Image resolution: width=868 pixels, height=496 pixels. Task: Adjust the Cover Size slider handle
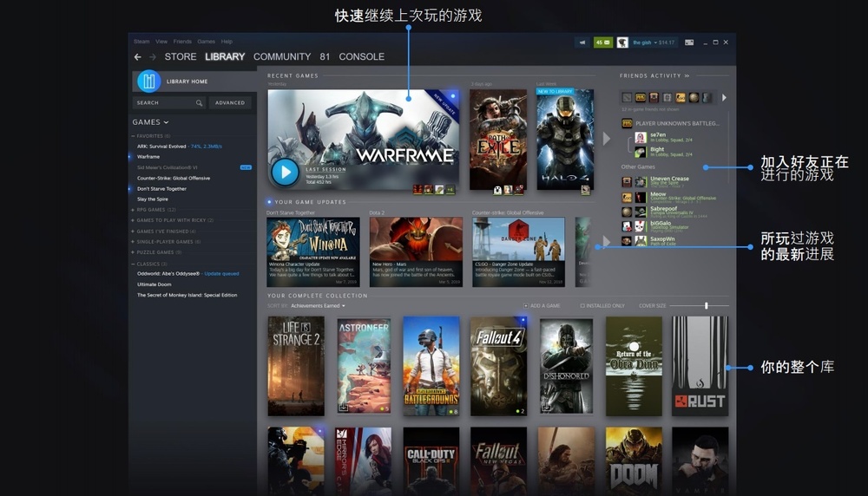tap(707, 306)
